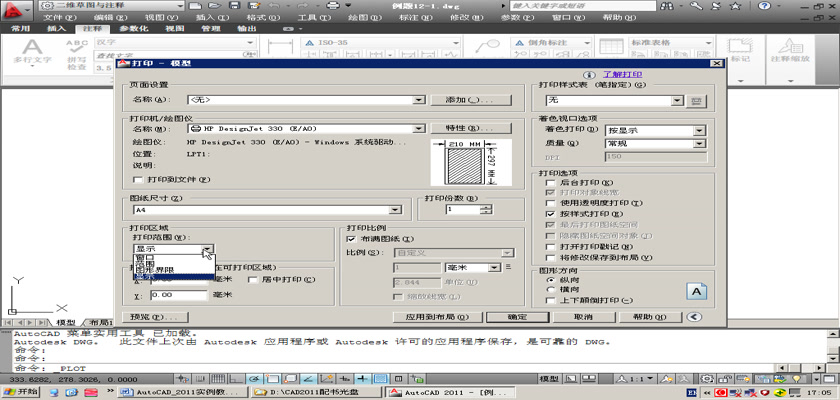Viewport: 840px width, 400px height.
Task: Uncheck 布满图纸 checkbox
Action: pyautogui.click(x=351, y=239)
